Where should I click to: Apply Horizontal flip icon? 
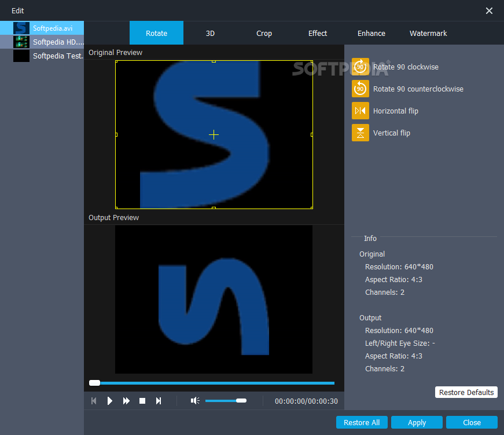[x=360, y=111]
